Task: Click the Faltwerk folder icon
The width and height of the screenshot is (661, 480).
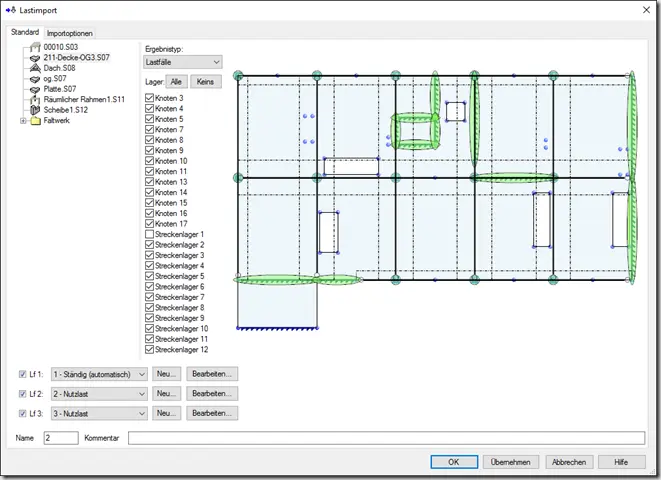Action: pyautogui.click(x=35, y=121)
